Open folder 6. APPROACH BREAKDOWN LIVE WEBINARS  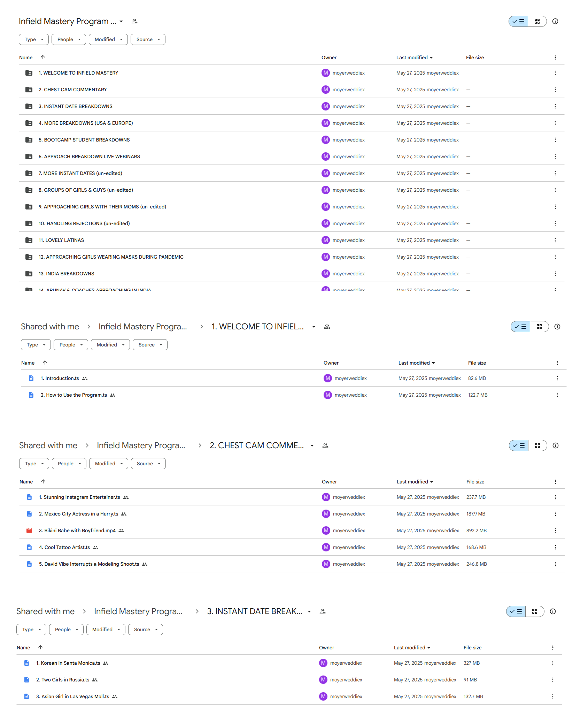pos(89,157)
